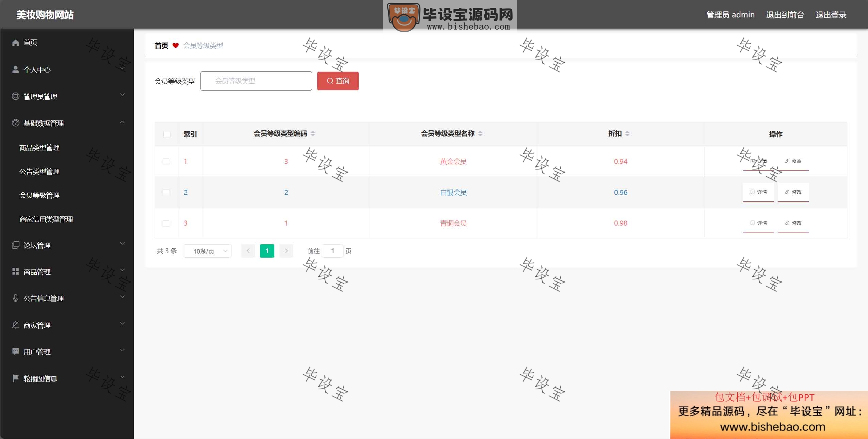Viewport: 868px width, 439px height.
Task: Click the red 查询 search button
Action: [338, 81]
